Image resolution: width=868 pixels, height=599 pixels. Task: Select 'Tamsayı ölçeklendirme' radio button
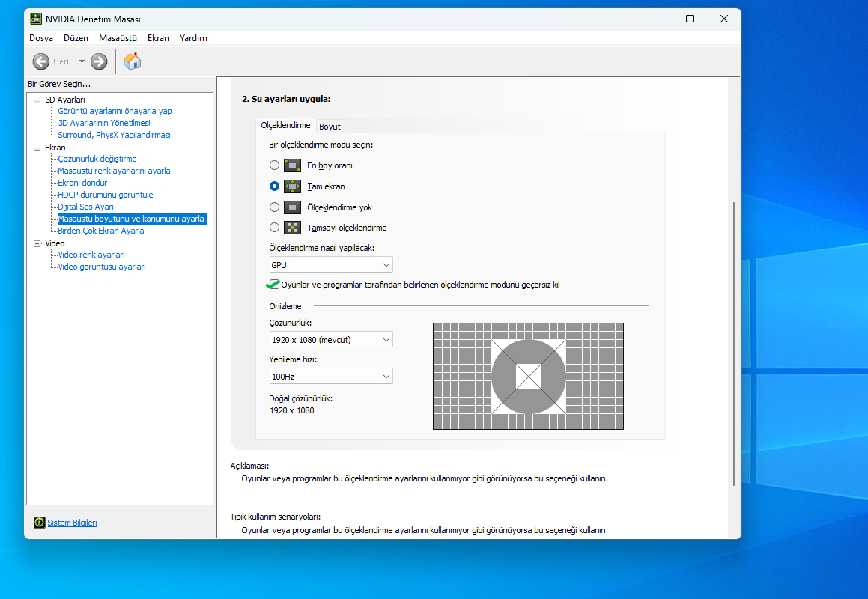pyautogui.click(x=275, y=228)
